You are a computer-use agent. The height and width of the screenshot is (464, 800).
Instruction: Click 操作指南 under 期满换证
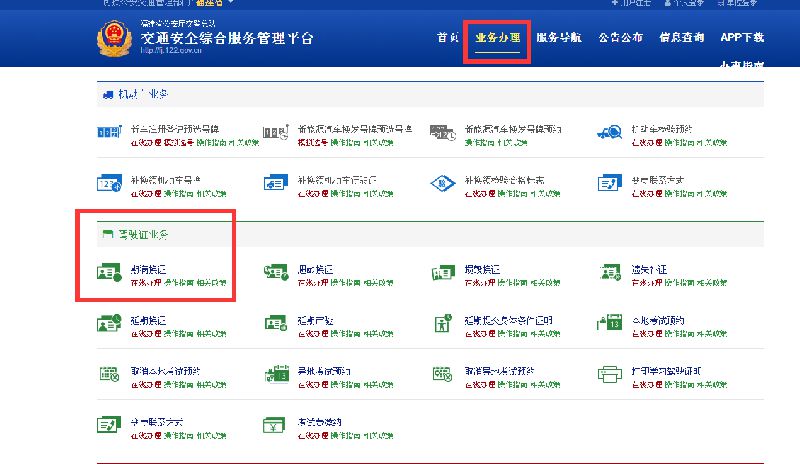coord(179,283)
